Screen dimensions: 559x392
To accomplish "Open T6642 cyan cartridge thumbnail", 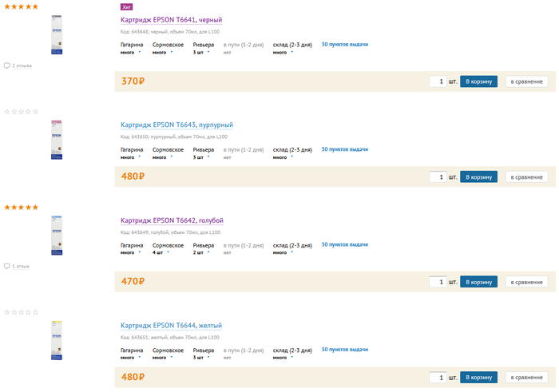I will (x=57, y=236).
